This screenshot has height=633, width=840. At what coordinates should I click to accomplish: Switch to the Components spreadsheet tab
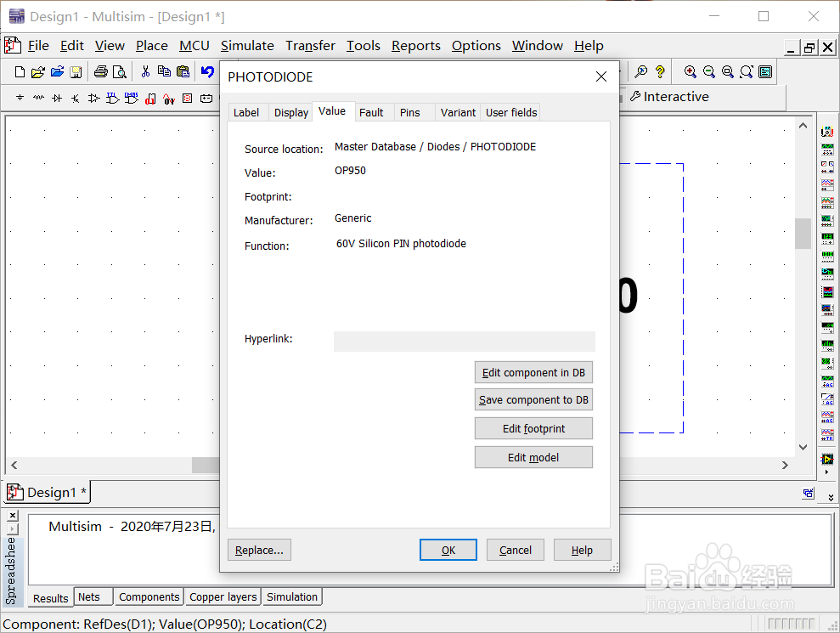(149, 596)
